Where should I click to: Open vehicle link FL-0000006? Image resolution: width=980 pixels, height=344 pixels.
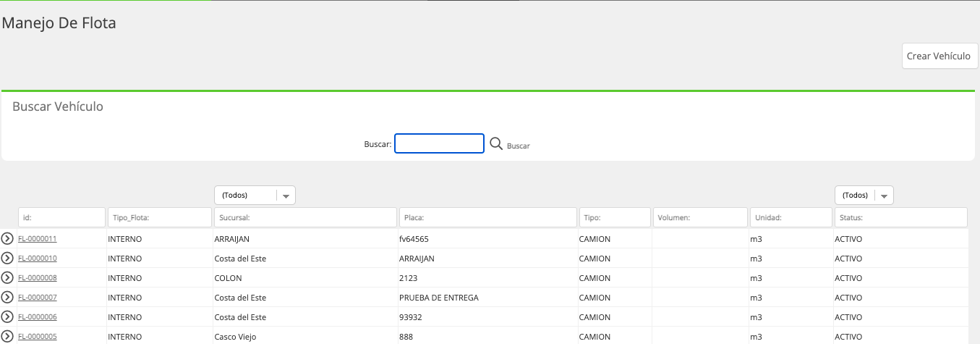[38, 316]
